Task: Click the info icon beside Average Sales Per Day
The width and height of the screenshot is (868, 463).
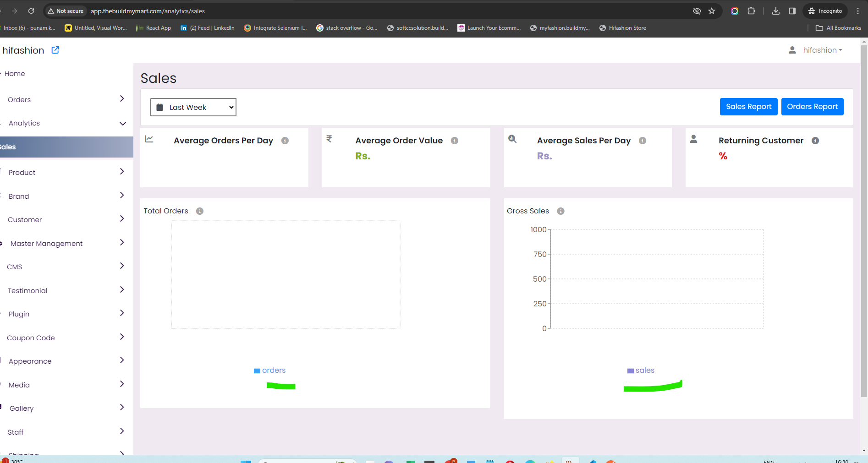Action: (643, 141)
